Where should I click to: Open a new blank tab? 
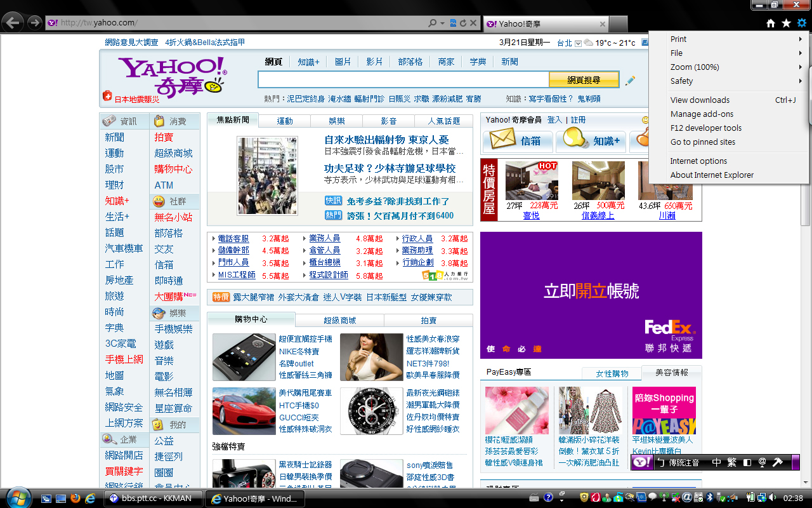click(x=619, y=24)
